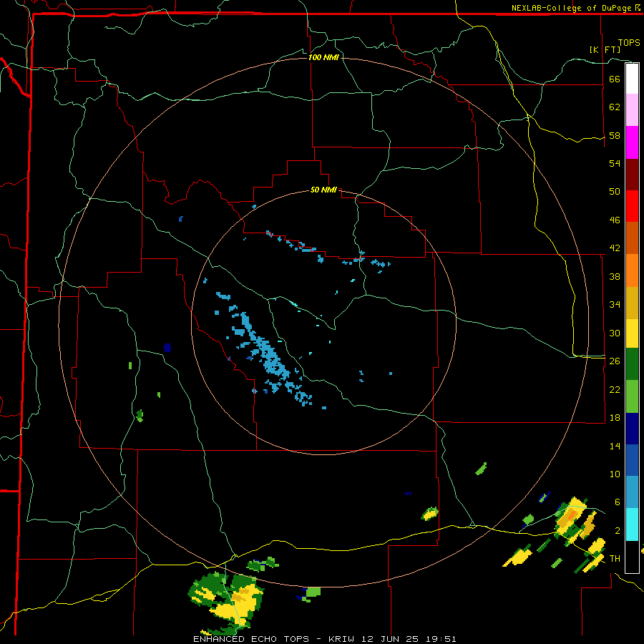Image resolution: width=644 pixels, height=644 pixels.
Task: Click the light green legend swatch near 22
Action: tap(632, 396)
